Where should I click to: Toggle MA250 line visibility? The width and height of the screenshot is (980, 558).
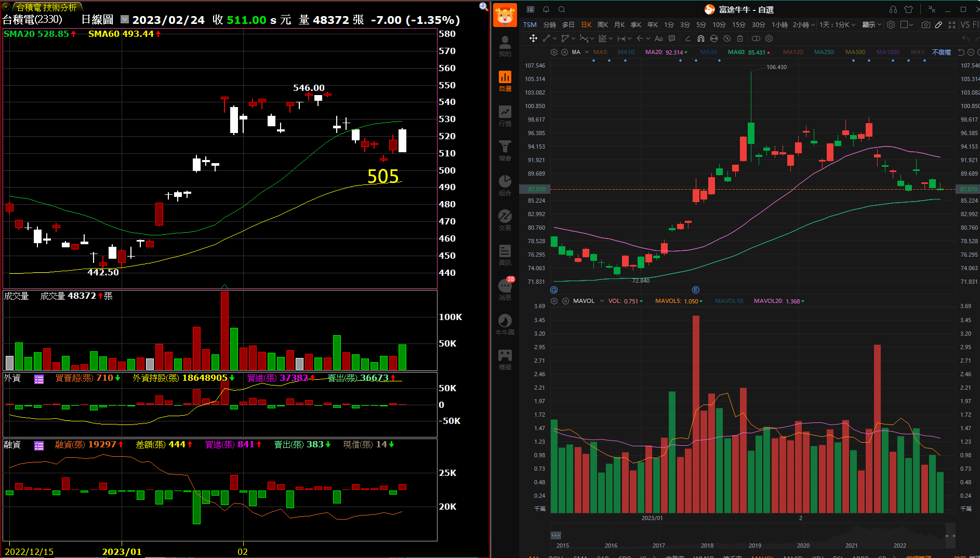tap(825, 52)
